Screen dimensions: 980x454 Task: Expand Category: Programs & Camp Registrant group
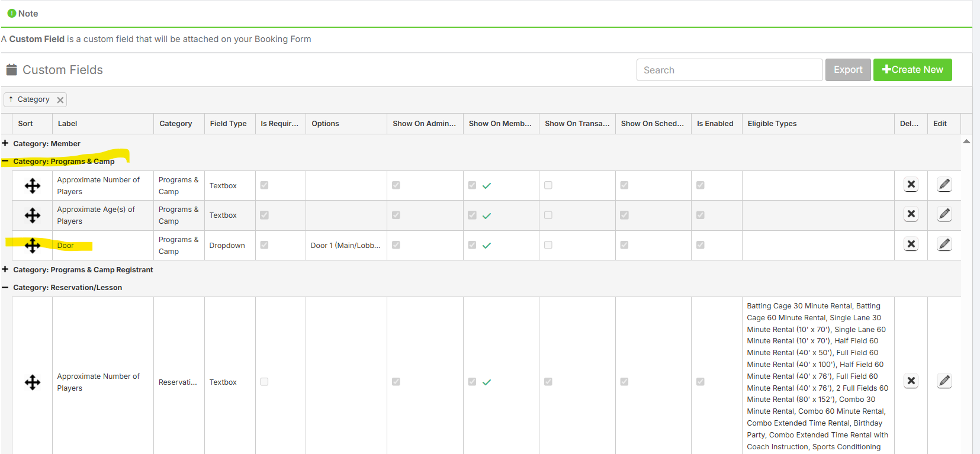[x=5, y=269]
